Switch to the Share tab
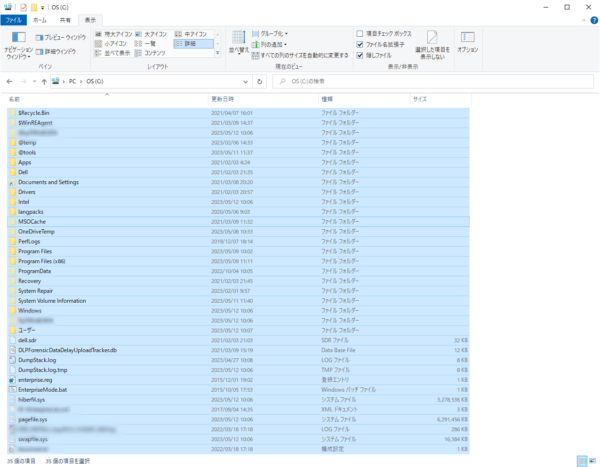 (x=65, y=20)
